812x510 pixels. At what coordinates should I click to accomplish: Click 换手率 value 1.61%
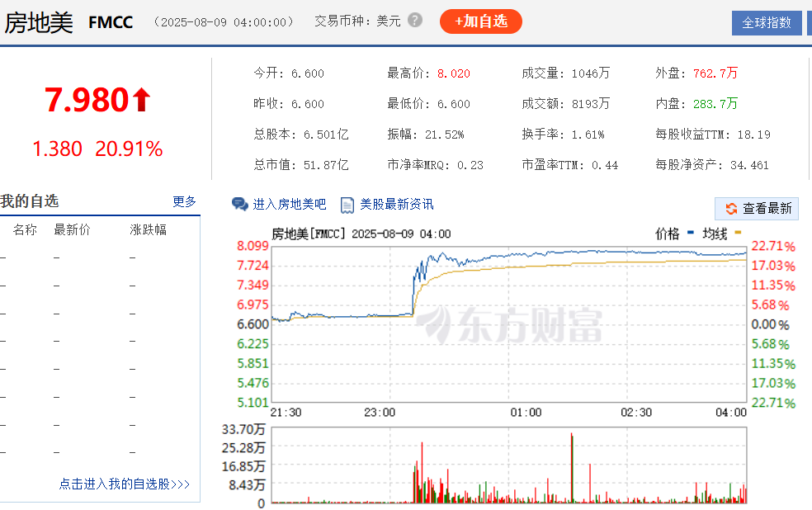coord(588,135)
